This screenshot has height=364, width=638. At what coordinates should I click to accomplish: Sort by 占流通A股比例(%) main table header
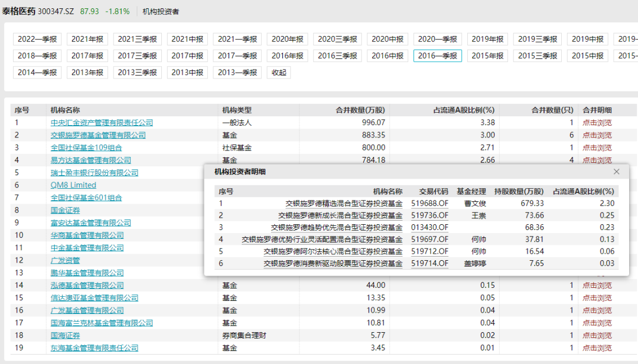(x=464, y=110)
